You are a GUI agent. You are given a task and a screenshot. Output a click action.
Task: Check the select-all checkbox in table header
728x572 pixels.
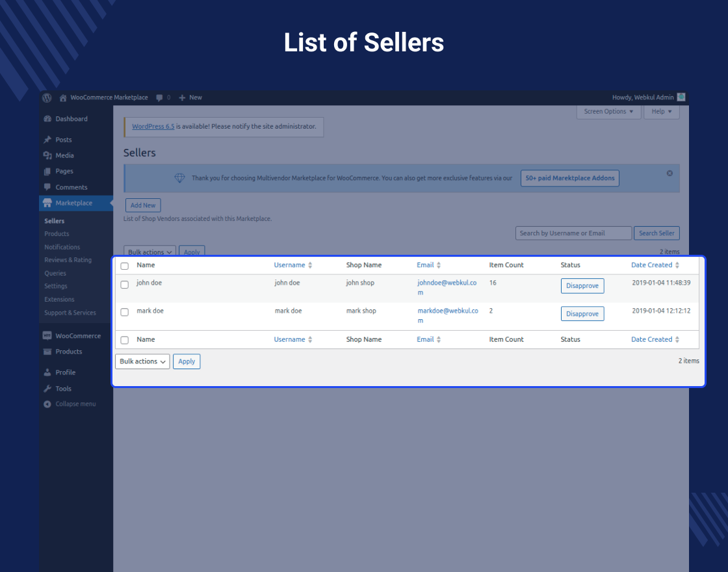pos(125,265)
